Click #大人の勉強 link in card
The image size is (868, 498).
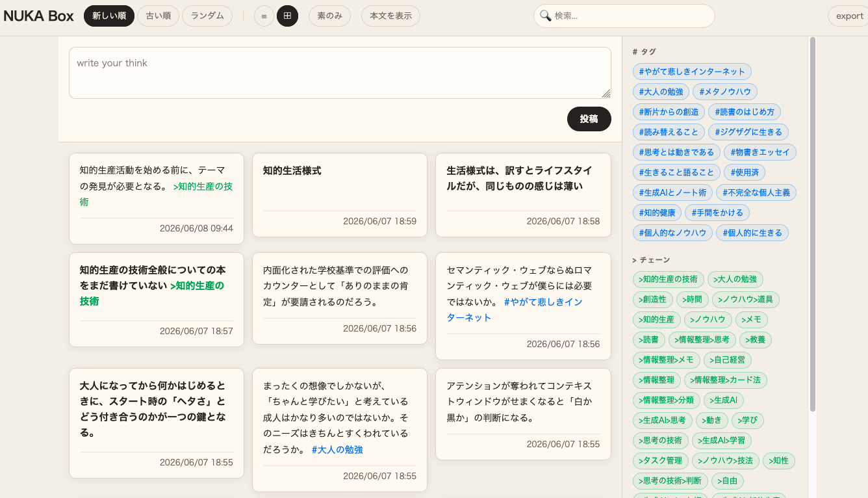coord(337,450)
